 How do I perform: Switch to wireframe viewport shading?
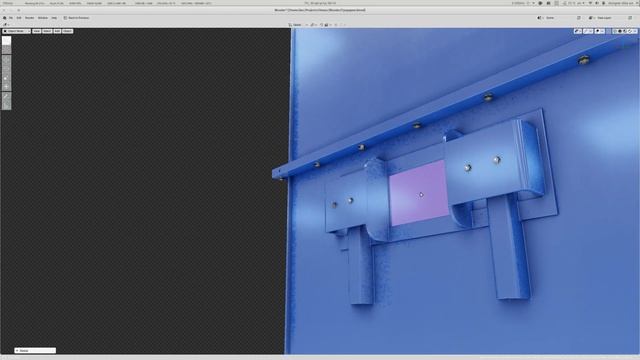[x=615, y=31]
